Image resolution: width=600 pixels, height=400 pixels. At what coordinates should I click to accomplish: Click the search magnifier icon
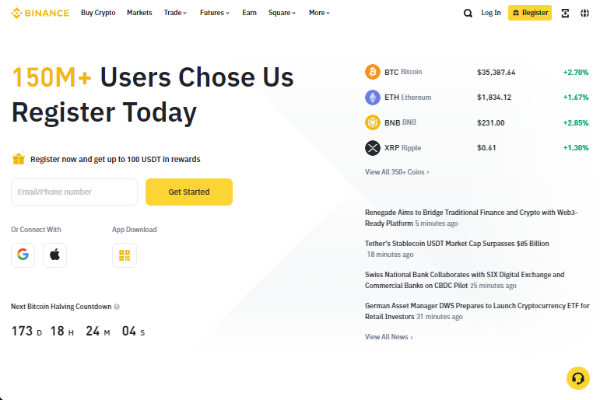(x=468, y=13)
